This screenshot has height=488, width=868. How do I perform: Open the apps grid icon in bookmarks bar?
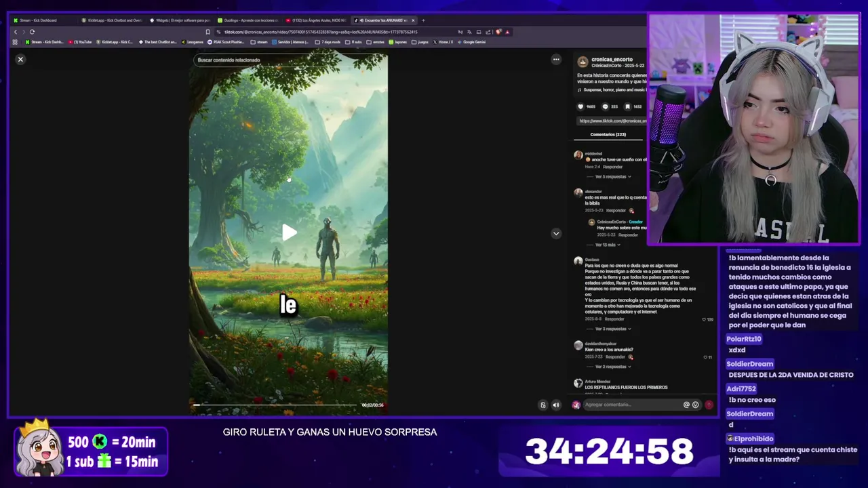[15, 42]
